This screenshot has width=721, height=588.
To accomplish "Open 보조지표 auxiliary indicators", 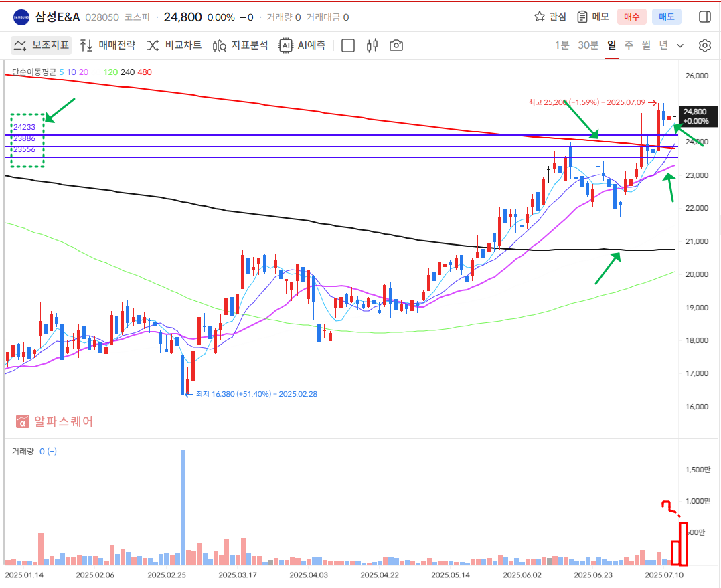I will pyautogui.click(x=42, y=45).
